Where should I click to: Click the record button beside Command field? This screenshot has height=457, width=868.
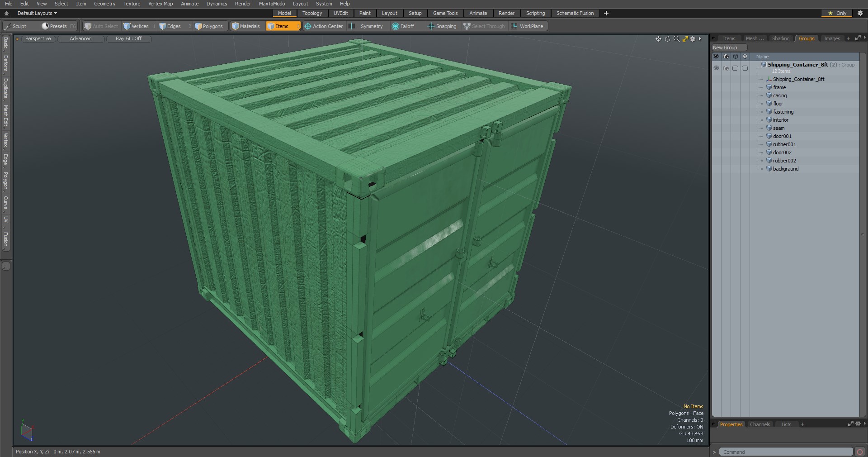tap(860, 452)
